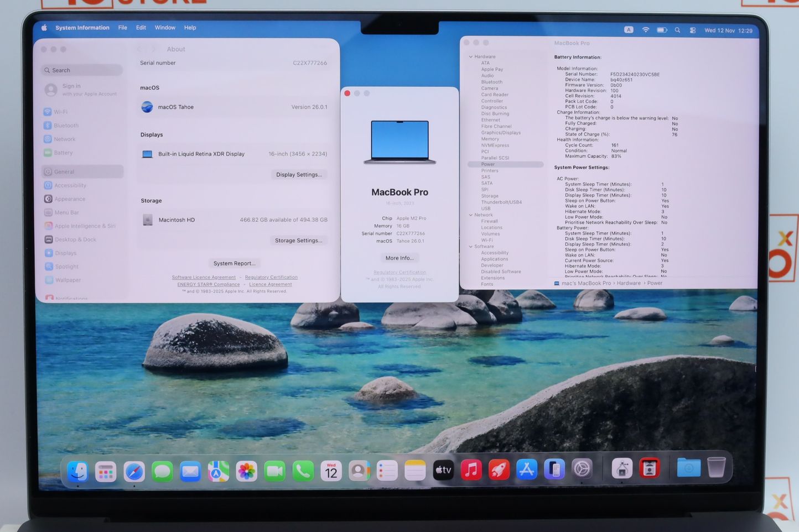This screenshot has width=799, height=532.
Task: Click the Spotlight search magnifier in menu bar
Action: click(677, 30)
